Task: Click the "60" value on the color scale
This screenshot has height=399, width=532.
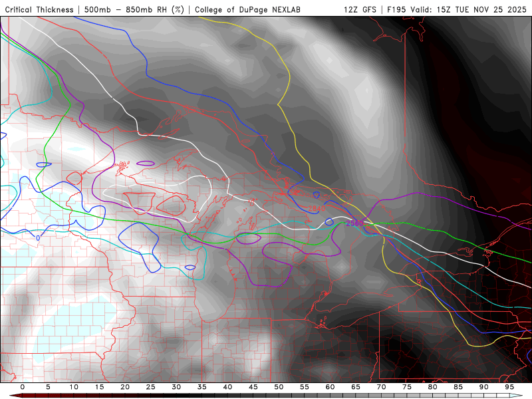Action: coord(330,387)
